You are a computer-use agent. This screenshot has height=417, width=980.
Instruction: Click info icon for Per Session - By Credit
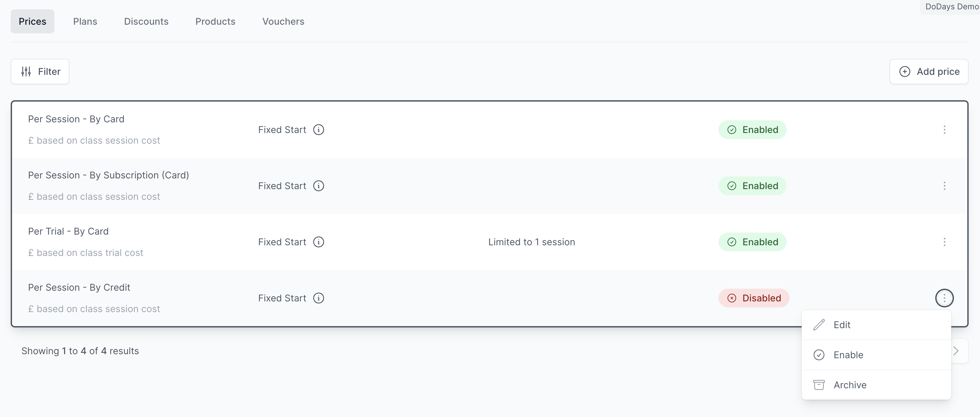pyautogui.click(x=318, y=298)
